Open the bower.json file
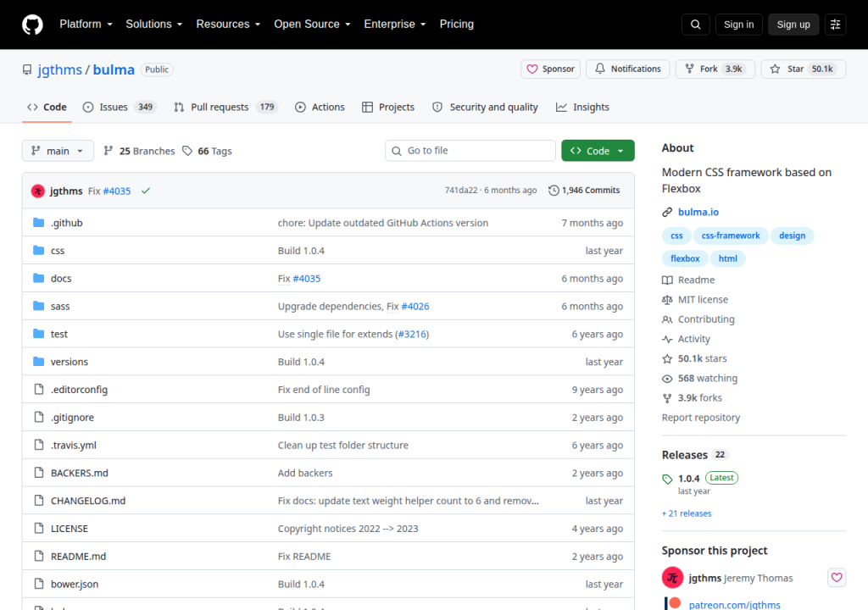Image resolution: width=868 pixels, height=610 pixels. tap(75, 584)
